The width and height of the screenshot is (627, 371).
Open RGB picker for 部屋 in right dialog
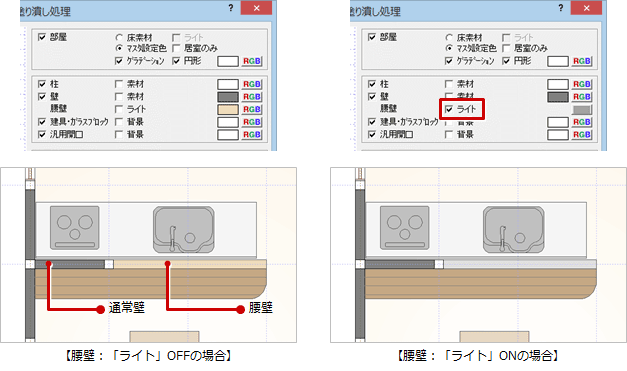(582, 61)
